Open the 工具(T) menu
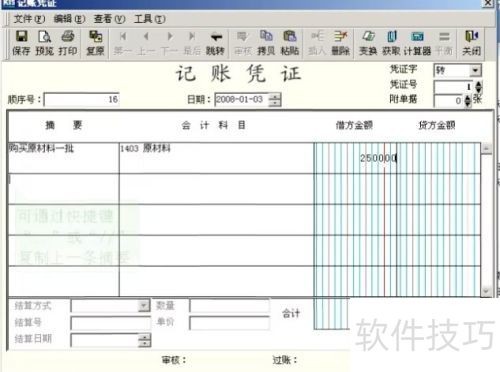 [x=149, y=19]
